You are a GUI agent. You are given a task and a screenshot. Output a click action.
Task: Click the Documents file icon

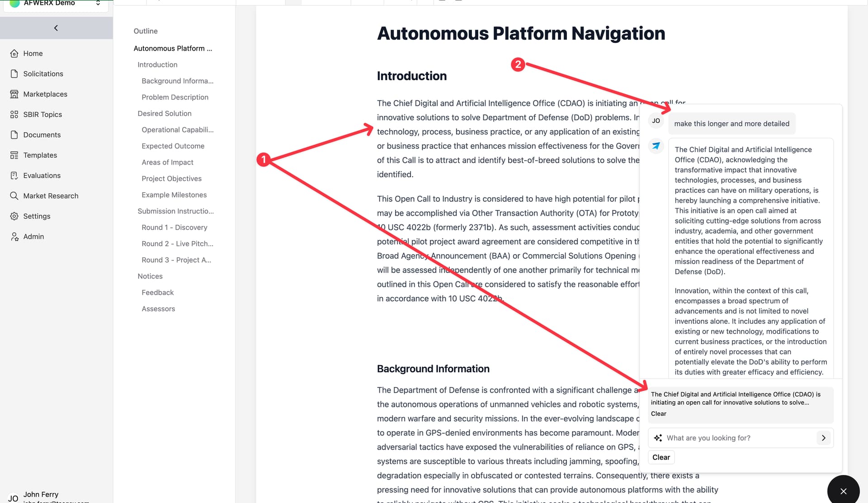pos(14,135)
